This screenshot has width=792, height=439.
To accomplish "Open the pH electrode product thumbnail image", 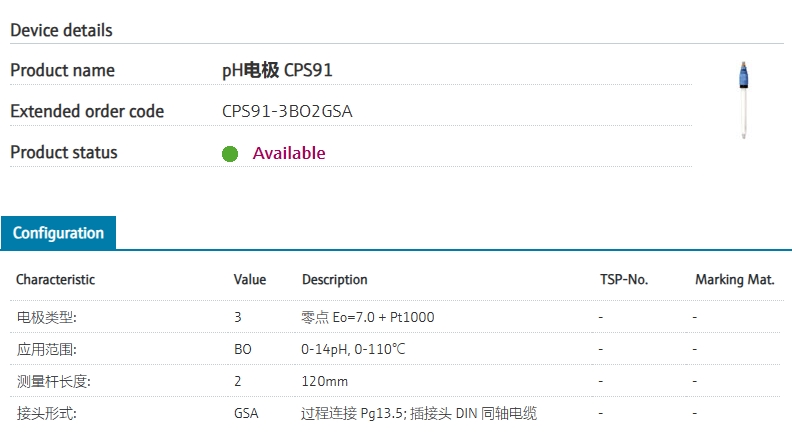I will 743,100.
